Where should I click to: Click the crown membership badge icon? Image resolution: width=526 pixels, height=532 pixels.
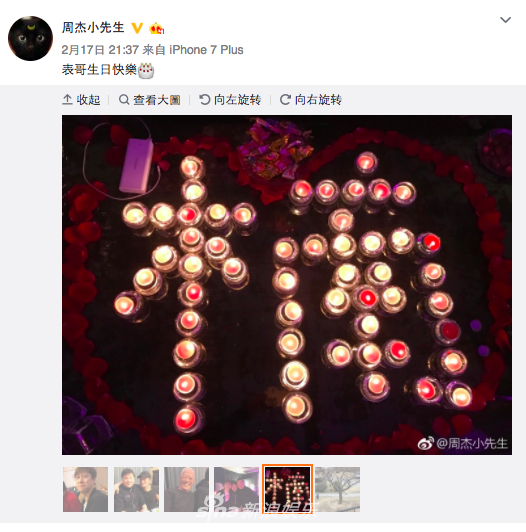pyautogui.click(x=156, y=28)
